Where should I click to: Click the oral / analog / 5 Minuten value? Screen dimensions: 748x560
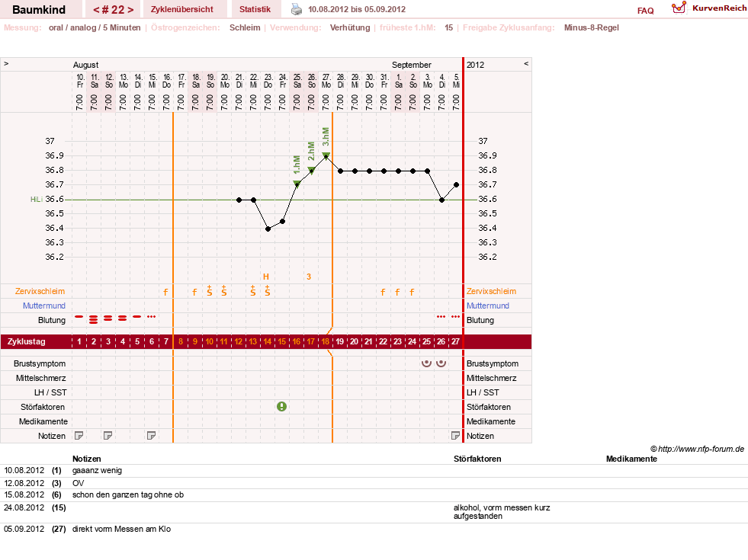coord(95,27)
